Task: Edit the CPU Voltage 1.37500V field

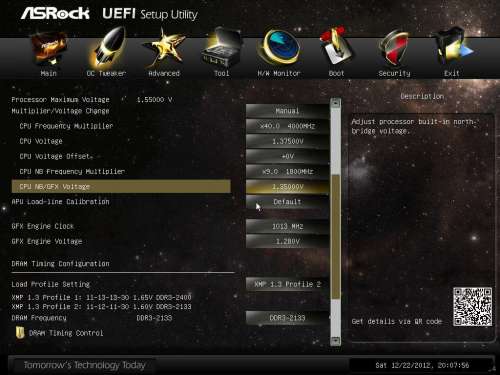Action: (287, 141)
